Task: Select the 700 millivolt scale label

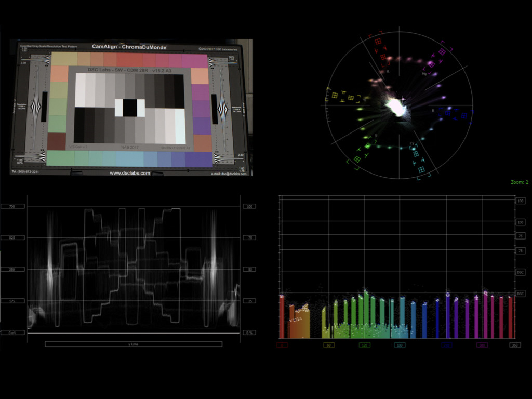Action: point(12,206)
